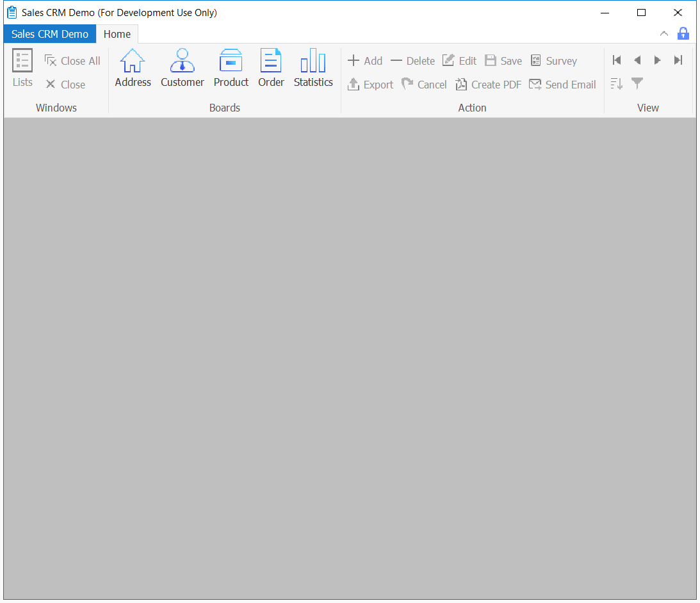The height and width of the screenshot is (603, 700).
Task: Click the Export button
Action: pyautogui.click(x=370, y=85)
